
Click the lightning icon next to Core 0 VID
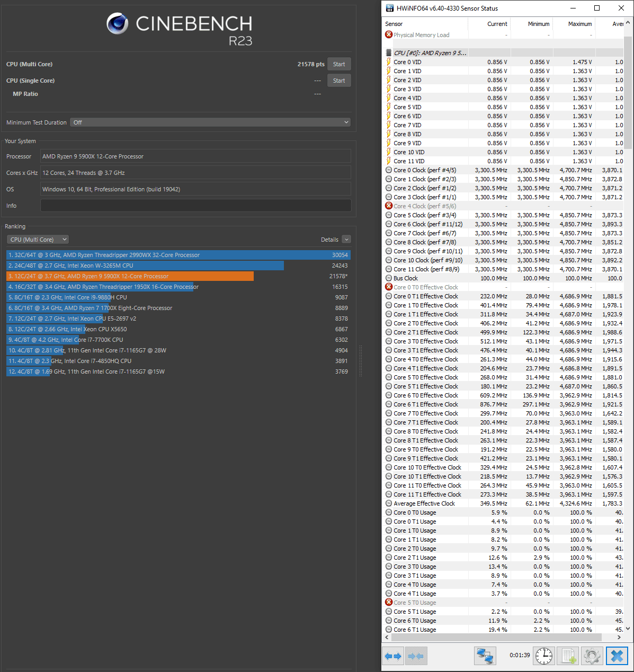[x=389, y=62]
